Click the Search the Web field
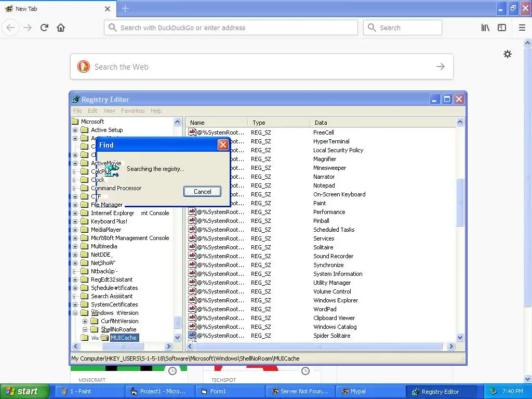 (x=262, y=66)
